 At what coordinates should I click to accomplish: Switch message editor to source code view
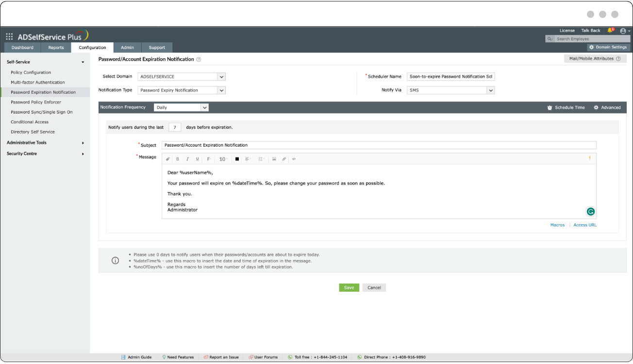294,159
